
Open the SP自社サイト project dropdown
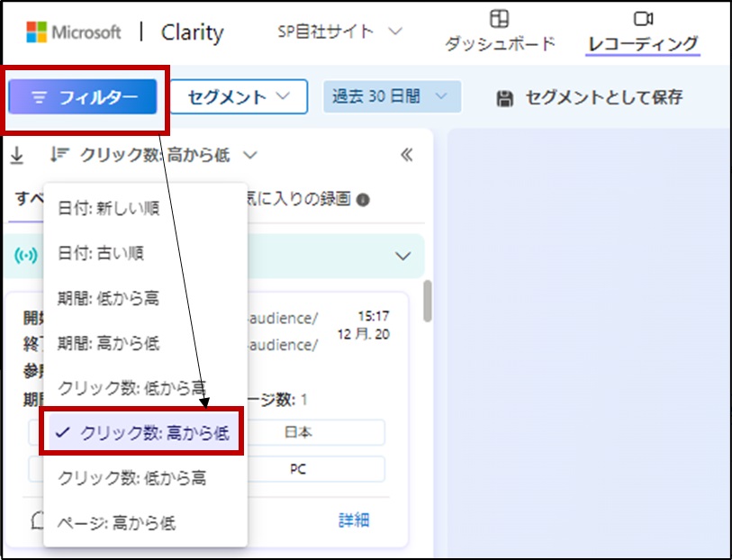[339, 32]
